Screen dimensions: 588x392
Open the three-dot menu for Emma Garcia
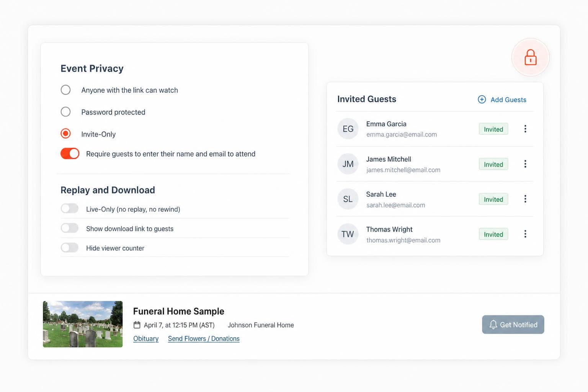pyautogui.click(x=525, y=129)
